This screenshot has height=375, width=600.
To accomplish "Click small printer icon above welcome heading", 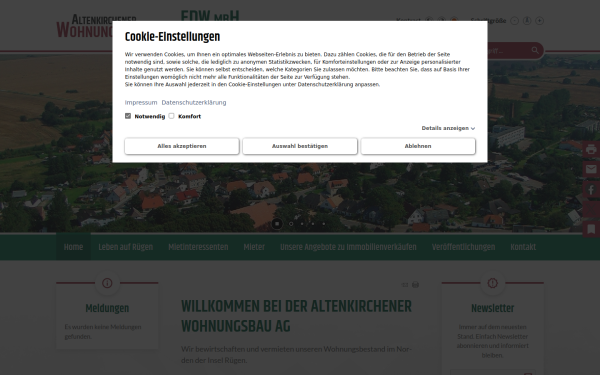I will pos(416,285).
